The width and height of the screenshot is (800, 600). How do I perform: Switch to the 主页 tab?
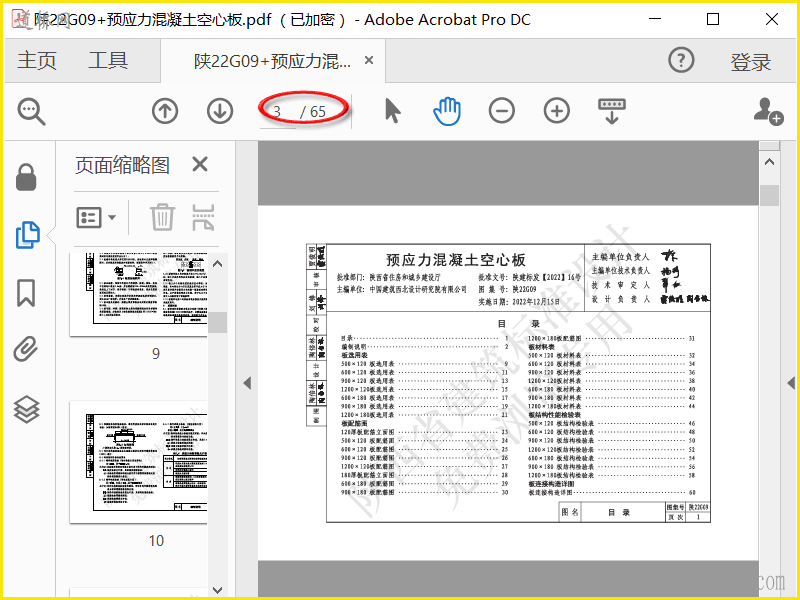[37, 60]
